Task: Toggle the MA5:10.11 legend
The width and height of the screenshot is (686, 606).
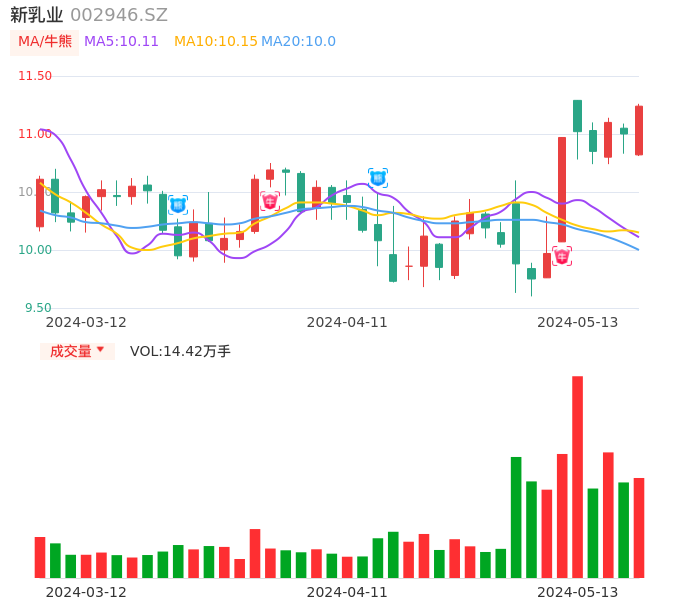Action: [121, 42]
